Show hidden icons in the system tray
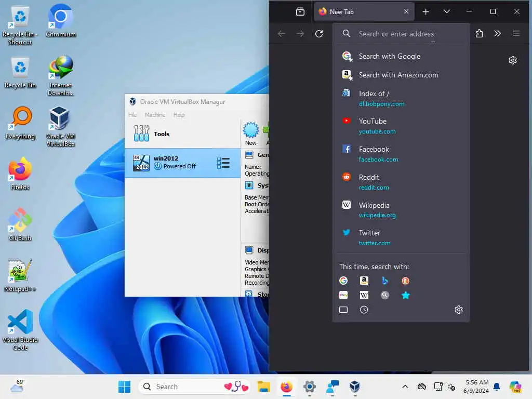Screen dimensions: 532x399 click(405, 387)
